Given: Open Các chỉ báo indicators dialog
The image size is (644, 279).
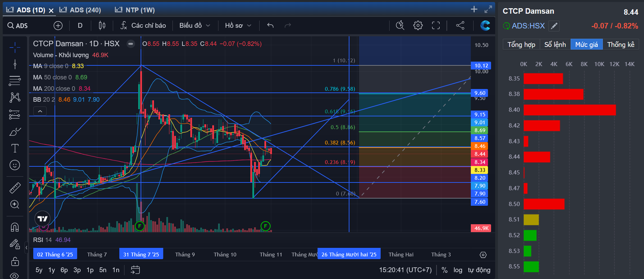Looking at the screenshot, I should point(143,26).
